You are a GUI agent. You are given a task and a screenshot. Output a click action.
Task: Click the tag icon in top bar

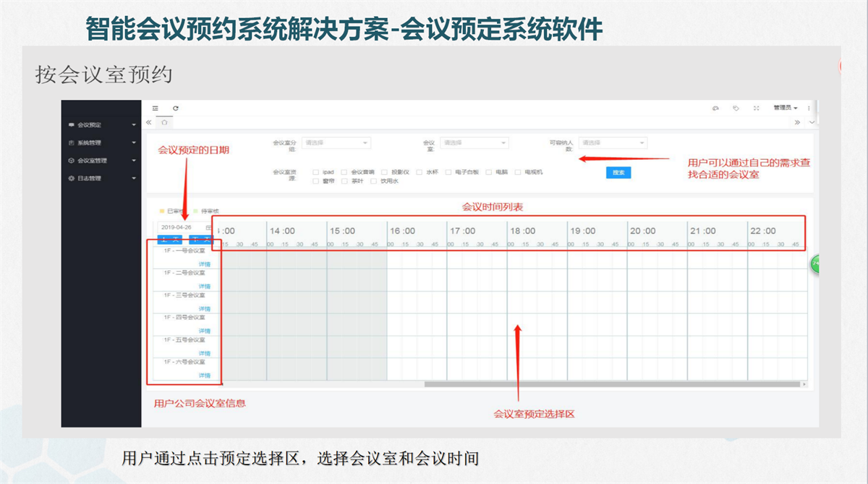736,109
